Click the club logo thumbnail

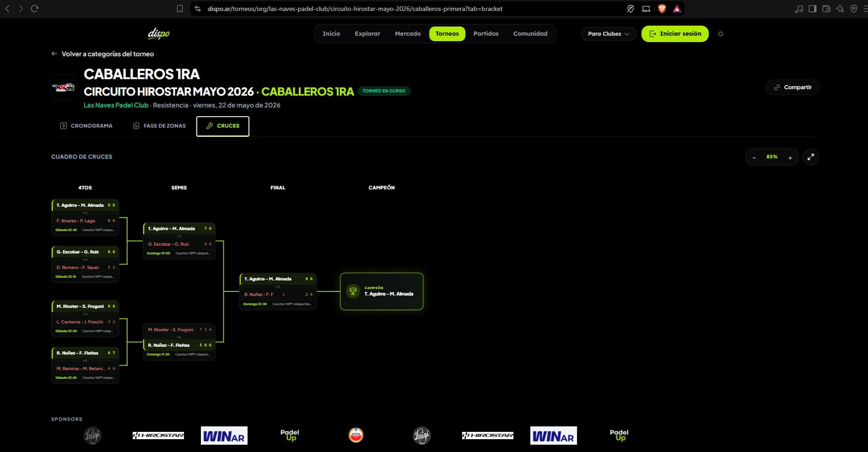(64, 87)
